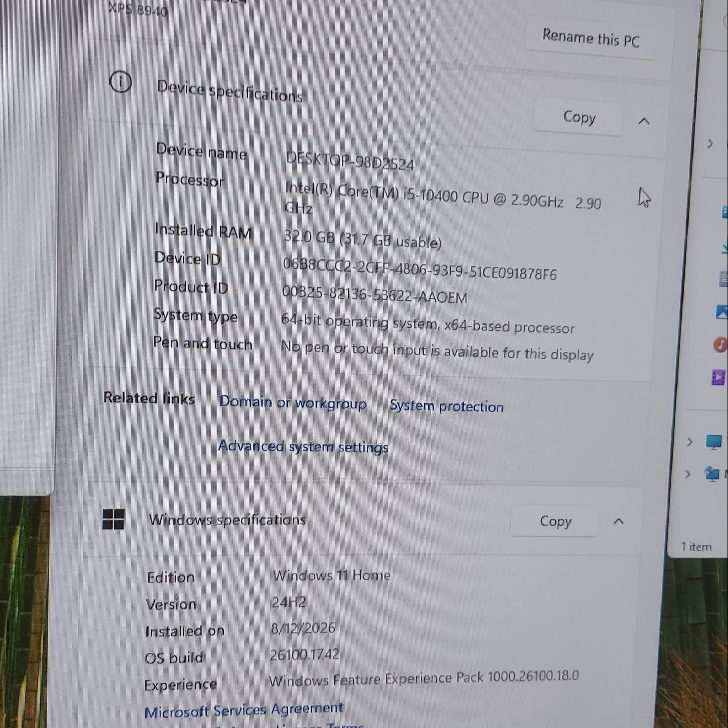
Task: Click the "OS build" label
Action: tap(174, 658)
